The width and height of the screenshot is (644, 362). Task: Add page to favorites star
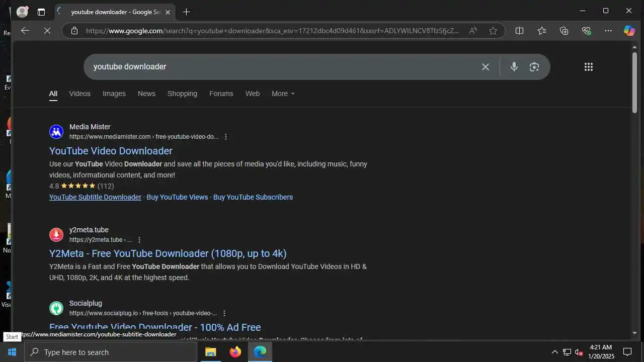tap(493, 31)
